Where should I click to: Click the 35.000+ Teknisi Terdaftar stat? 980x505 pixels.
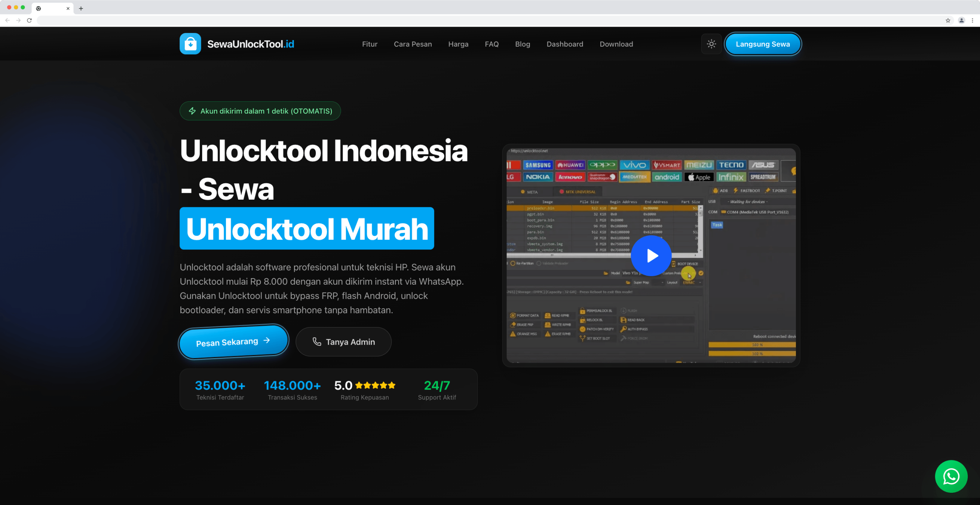[x=220, y=390]
